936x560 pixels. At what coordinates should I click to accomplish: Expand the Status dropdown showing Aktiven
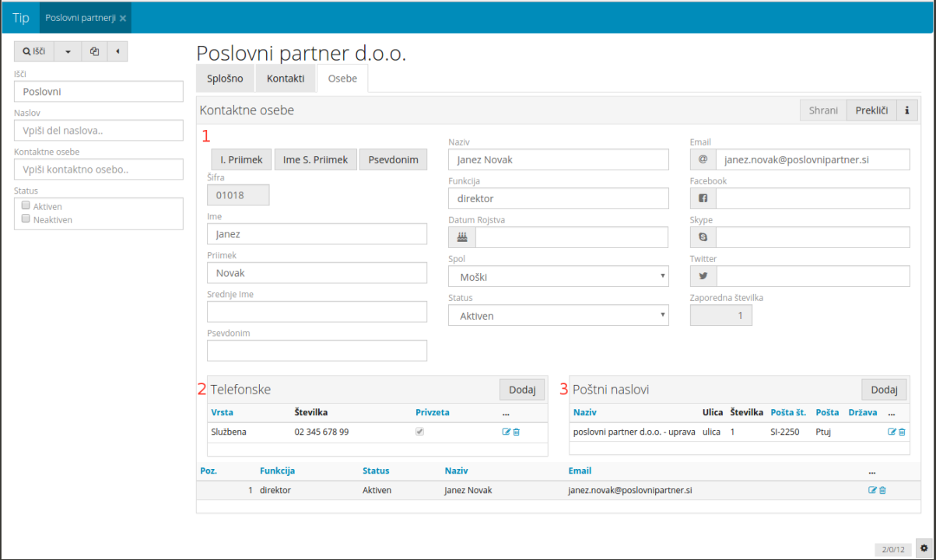click(558, 316)
